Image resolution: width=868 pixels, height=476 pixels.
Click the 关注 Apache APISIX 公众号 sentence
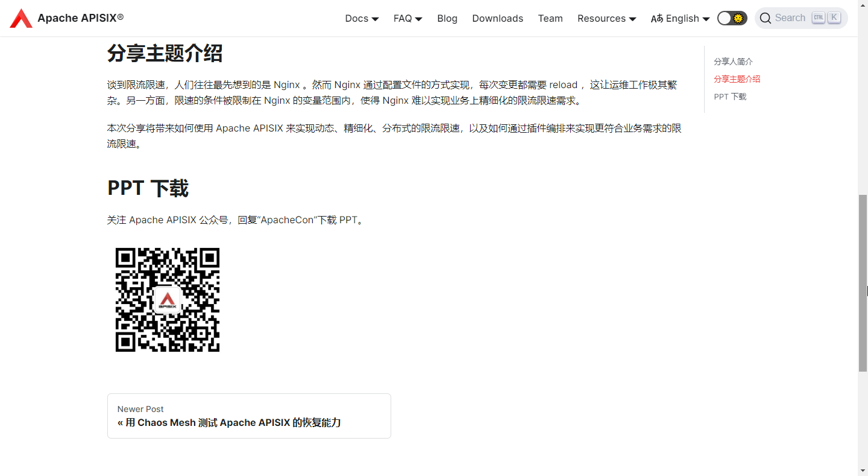(236, 220)
